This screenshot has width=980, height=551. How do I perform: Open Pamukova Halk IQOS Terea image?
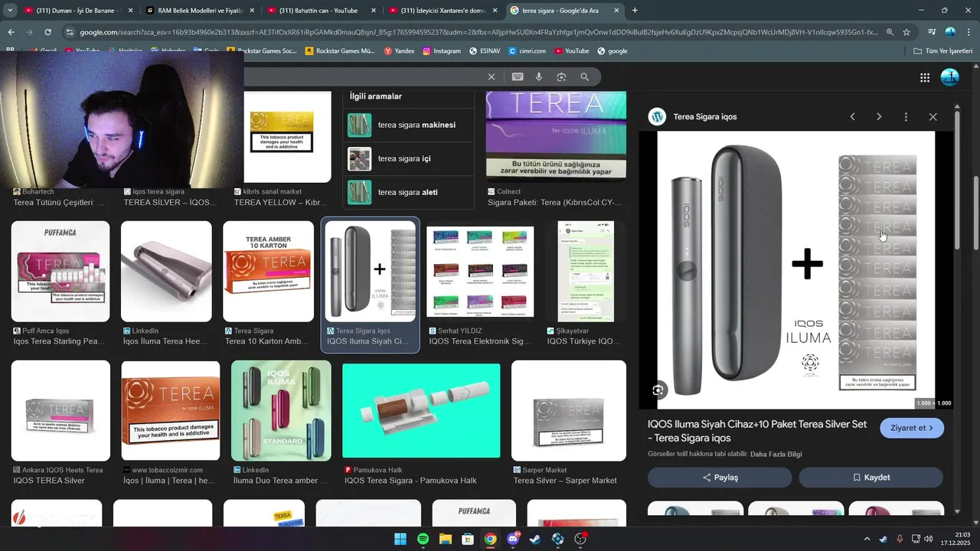click(x=421, y=411)
